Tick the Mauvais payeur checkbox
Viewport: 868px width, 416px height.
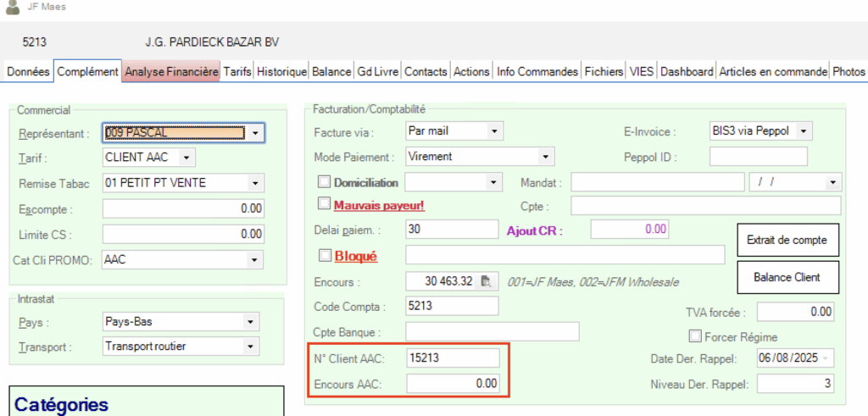click(x=324, y=204)
